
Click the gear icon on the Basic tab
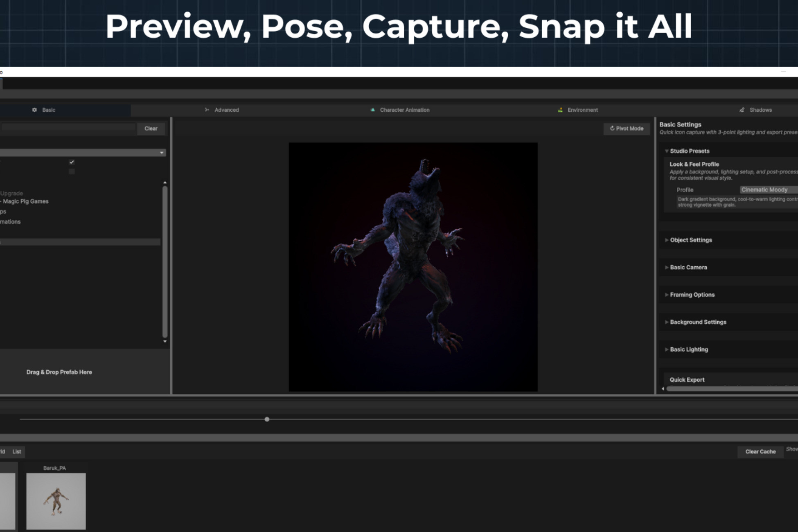(x=34, y=110)
